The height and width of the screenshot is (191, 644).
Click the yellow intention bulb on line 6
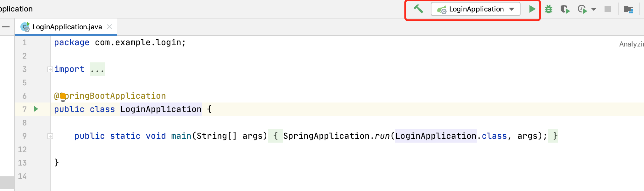(63, 96)
